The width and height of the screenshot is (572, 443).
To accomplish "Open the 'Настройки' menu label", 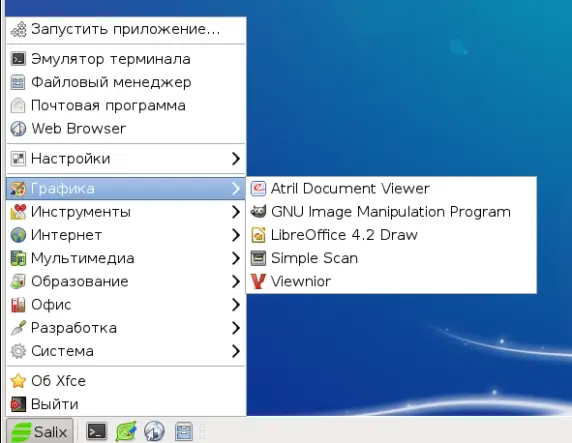I will 71,159.
